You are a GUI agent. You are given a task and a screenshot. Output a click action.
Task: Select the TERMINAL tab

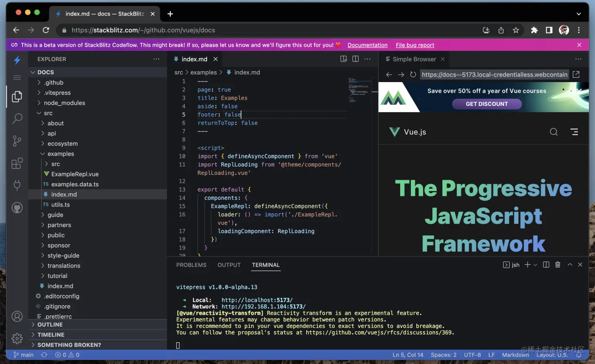[x=266, y=265]
